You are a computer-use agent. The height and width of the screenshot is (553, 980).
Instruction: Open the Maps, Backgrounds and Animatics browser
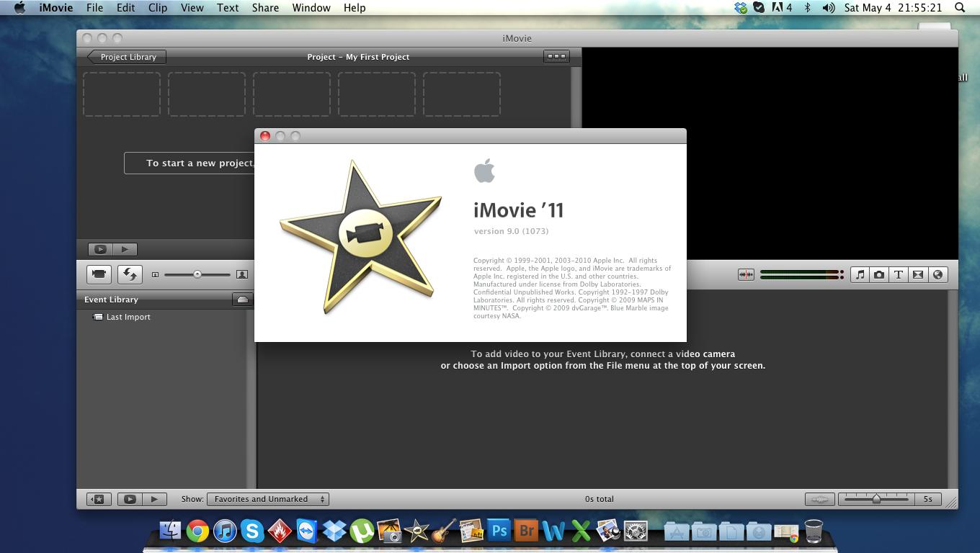point(937,274)
